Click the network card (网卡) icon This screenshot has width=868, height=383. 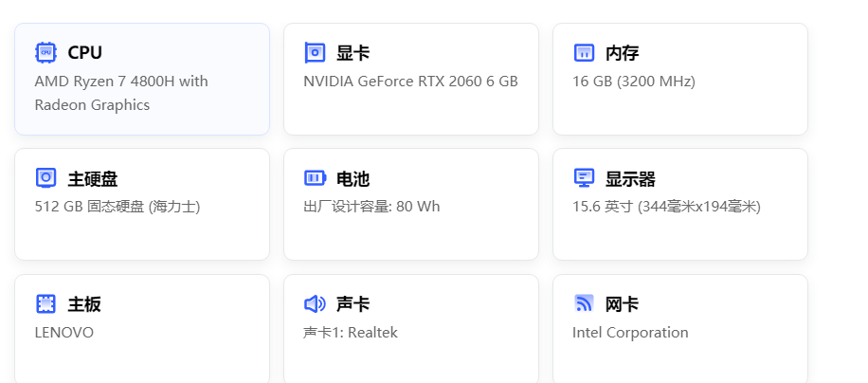pyautogui.click(x=584, y=303)
